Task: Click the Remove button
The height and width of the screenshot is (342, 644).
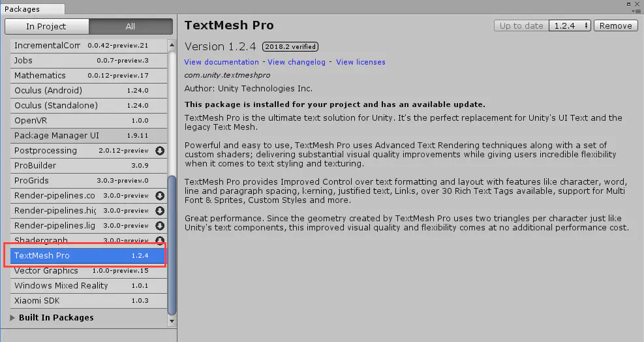Action: click(616, 25)
